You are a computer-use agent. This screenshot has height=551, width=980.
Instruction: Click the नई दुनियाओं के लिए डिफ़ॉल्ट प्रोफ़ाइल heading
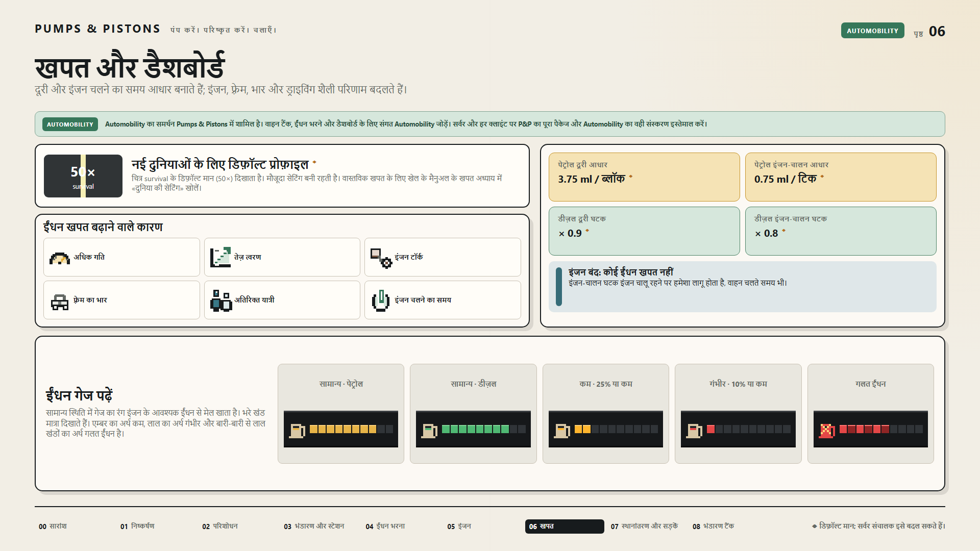tap(220, 164)
